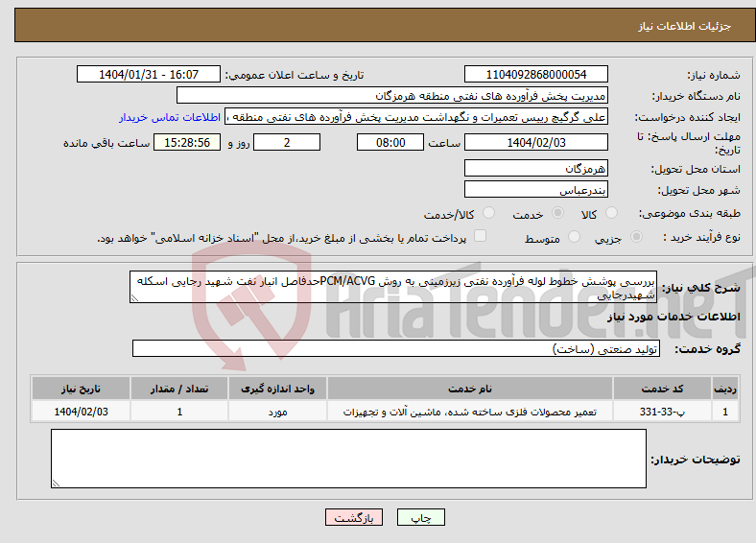The height and width of the screenshot is (543, 756).
Task: Click the گروه خدمت field تولید صنعتی
Action: [396, 348]
